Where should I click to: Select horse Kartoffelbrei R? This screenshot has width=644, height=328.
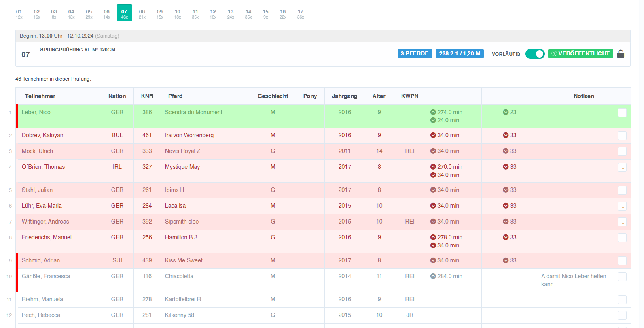click(x=183, y=299)
